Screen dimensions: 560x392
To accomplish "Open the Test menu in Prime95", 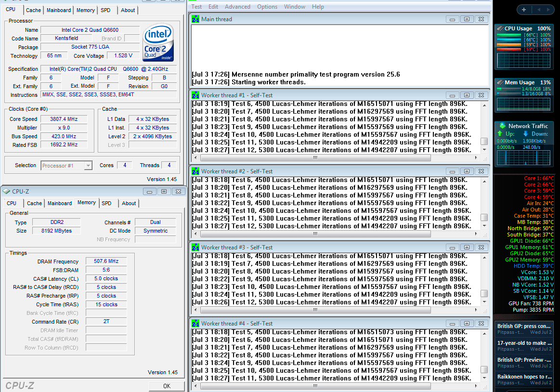I will tap(196, 7).
